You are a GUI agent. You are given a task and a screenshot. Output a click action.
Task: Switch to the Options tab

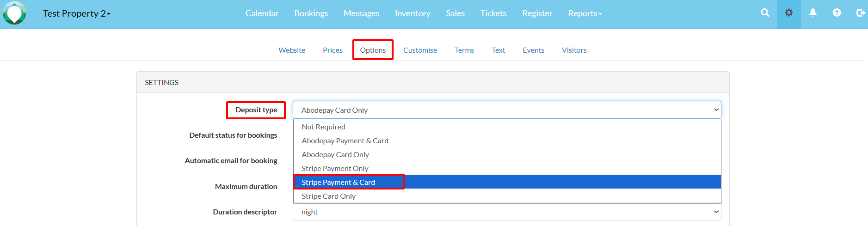click(x=373, y=50)
